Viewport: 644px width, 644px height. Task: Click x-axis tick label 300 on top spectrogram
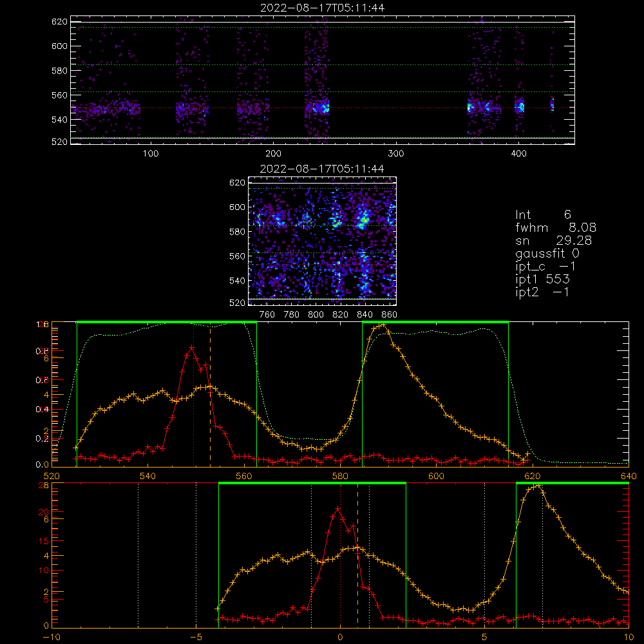(x=396, y=154)
